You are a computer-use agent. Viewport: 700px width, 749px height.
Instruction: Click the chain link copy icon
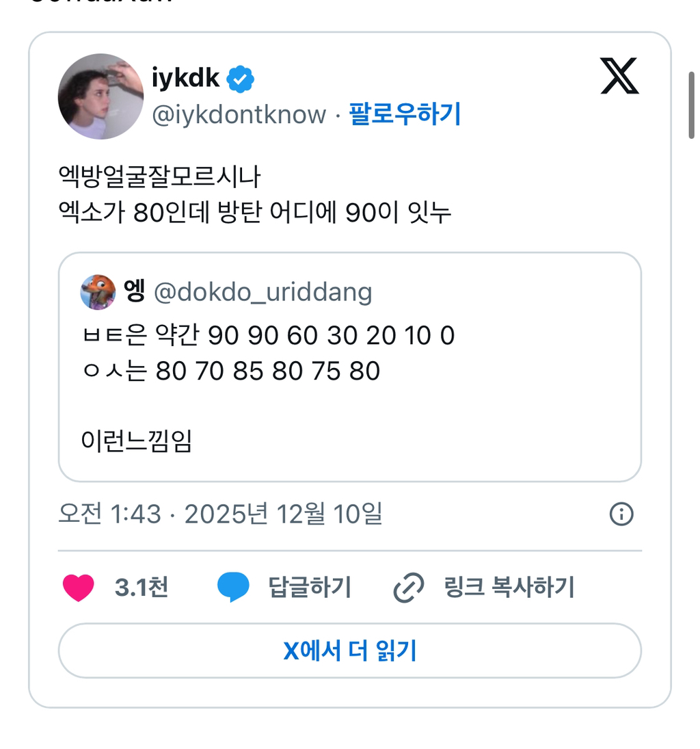(409, 588)
